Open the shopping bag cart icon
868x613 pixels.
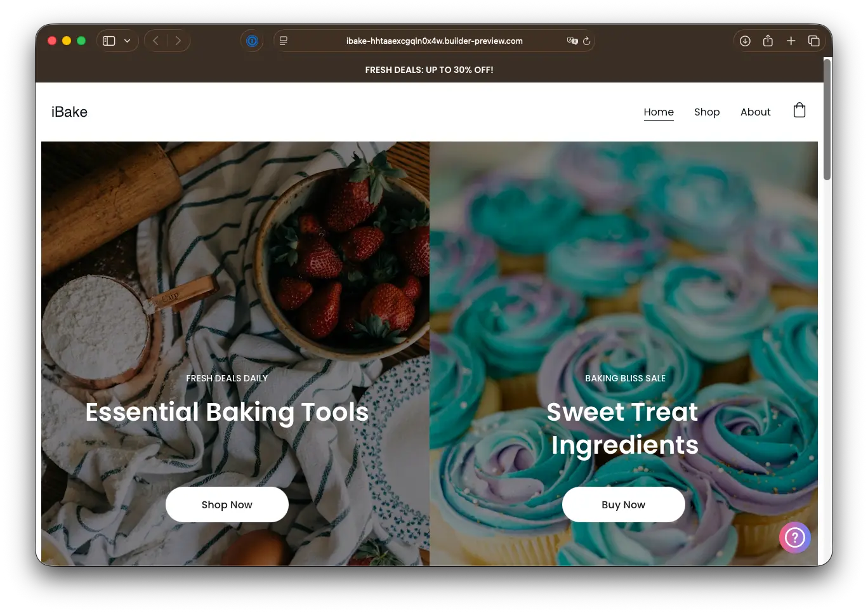(x=799, y=110)
